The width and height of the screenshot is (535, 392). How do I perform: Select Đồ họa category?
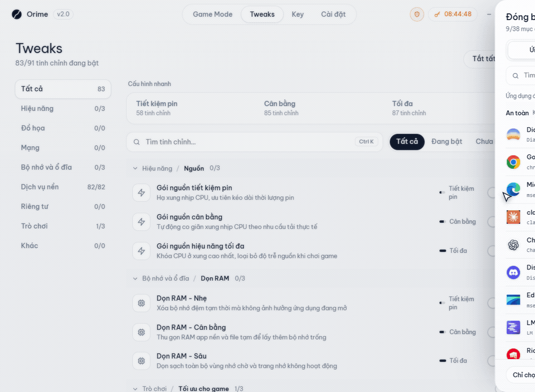pyautogui.click(x=63, y=128)
